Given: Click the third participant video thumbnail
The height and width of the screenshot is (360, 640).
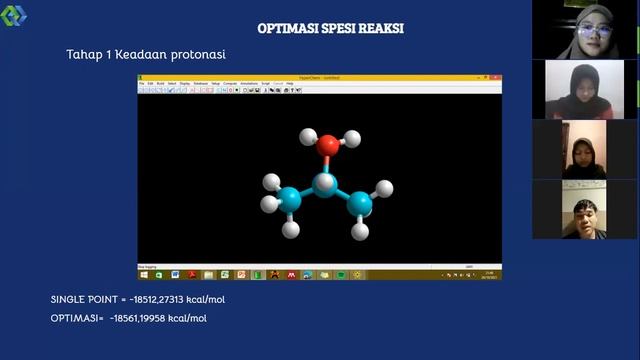Looking at the screenshot, I should pos(584,149).
